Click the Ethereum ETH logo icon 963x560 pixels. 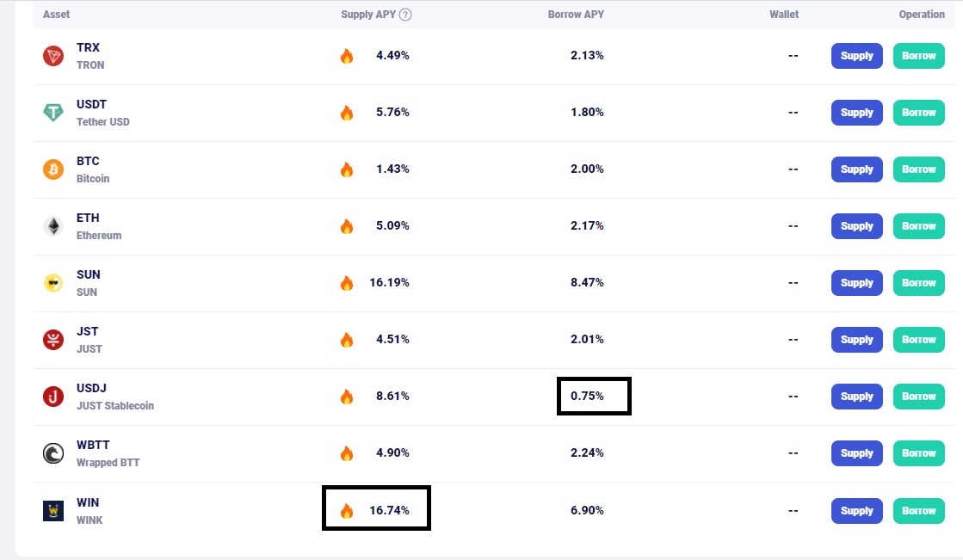pyautogui.click(x=53, y=226)
